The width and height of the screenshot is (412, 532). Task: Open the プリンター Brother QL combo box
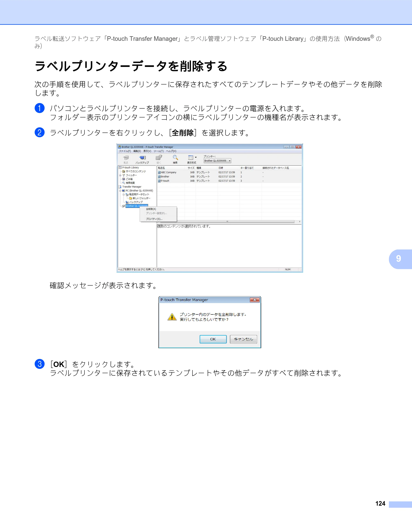click(218, 161)
